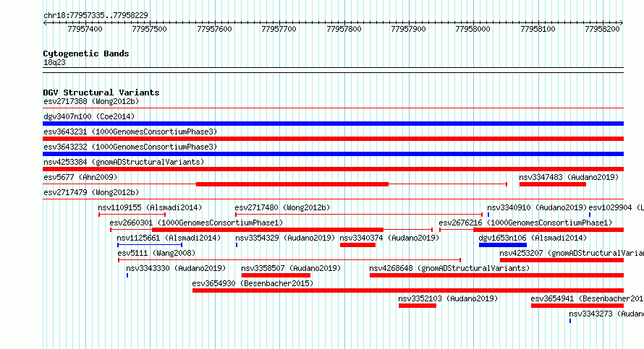This screenshot has width=644, height=349.
Task: Open esv2717479 (Wong2012b) label
Action: point(91,192)
